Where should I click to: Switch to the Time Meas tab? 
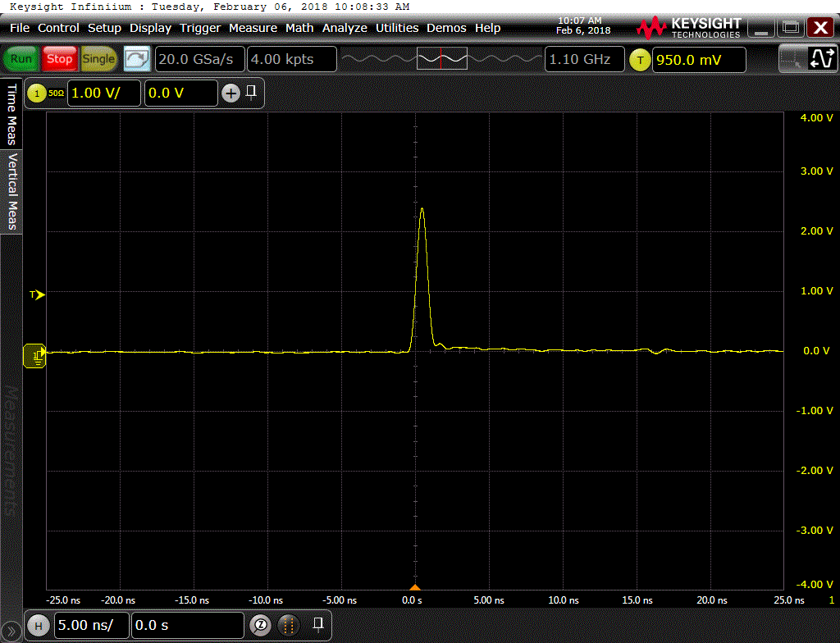pos(11,114)
